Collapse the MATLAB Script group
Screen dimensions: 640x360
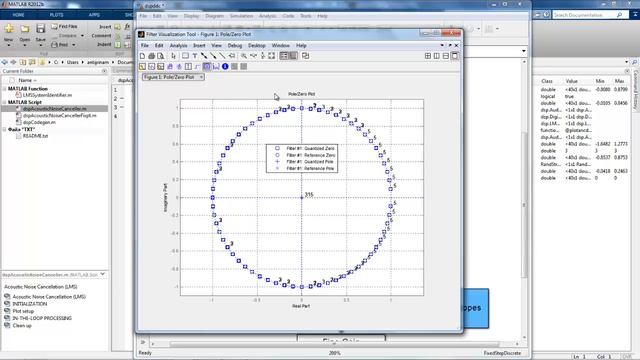(4, 102)
